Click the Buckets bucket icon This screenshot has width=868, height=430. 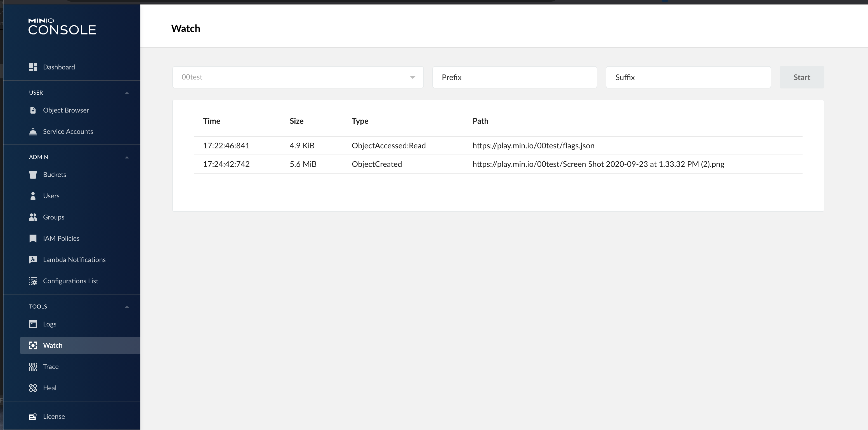pos(33,175)
